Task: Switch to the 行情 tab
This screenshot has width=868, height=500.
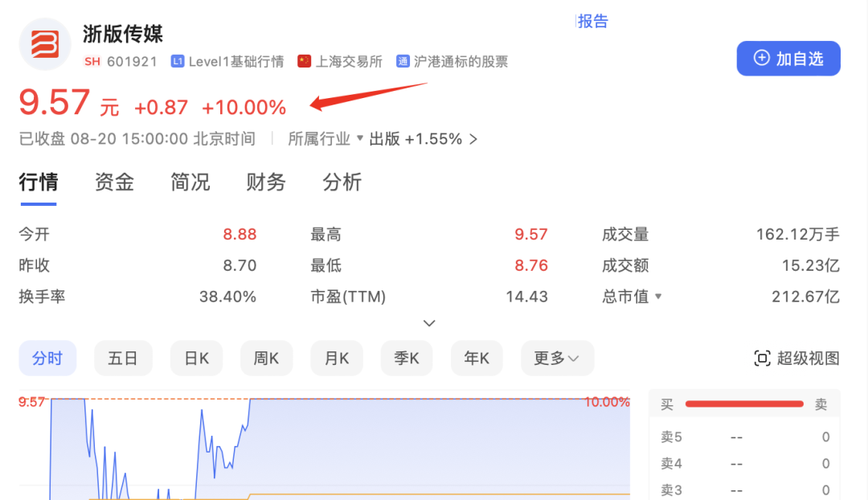Action: click(x=39, y=182)
